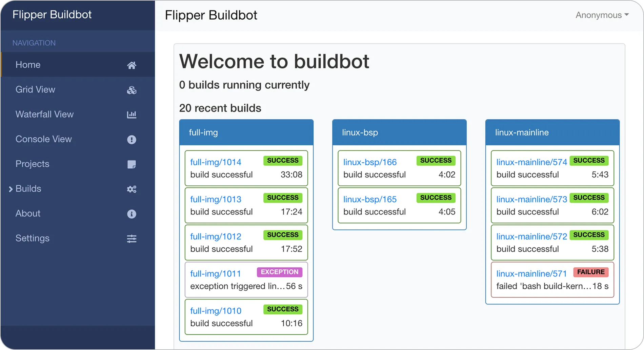The width and height of the screenshot is (644, 350).
Task: Click SUCCESS badge on linux-bsp/166
Action: [436, 161]
